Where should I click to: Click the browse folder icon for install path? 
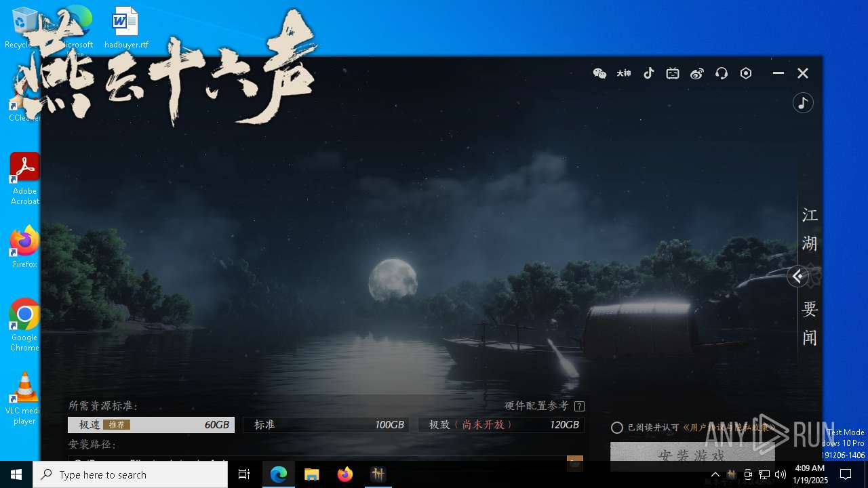click(575, 463)
